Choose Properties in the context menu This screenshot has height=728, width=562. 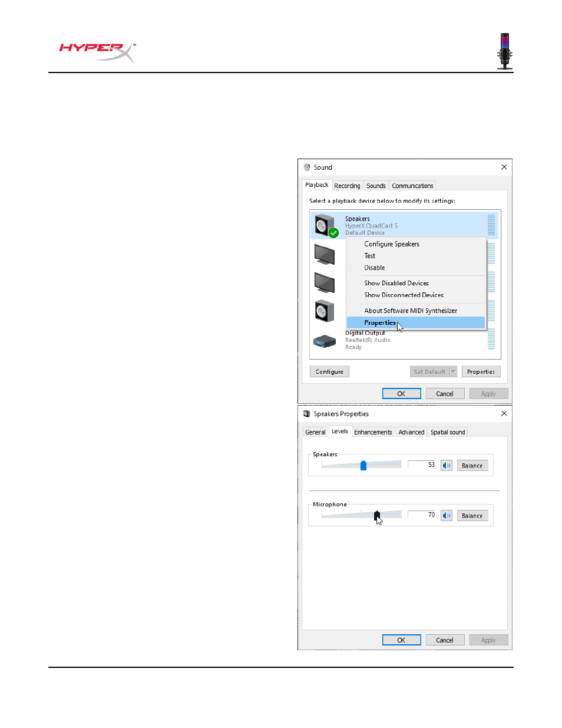415,322
